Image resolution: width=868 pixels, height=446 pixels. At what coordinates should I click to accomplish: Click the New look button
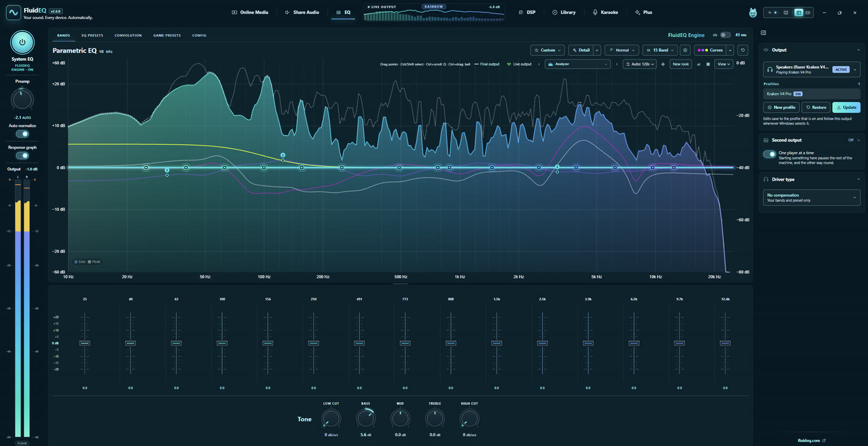[x=681, y=64]
